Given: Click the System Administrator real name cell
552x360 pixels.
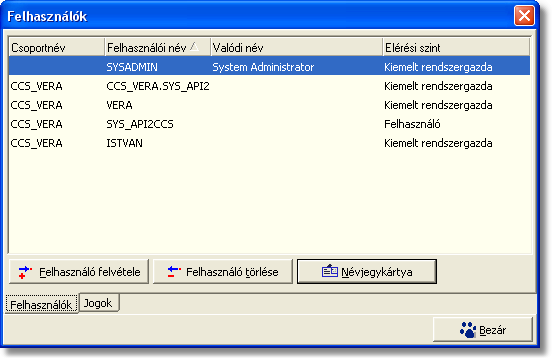Looking at the screenshot, I should pyautogui.click(x=263, y=67).
